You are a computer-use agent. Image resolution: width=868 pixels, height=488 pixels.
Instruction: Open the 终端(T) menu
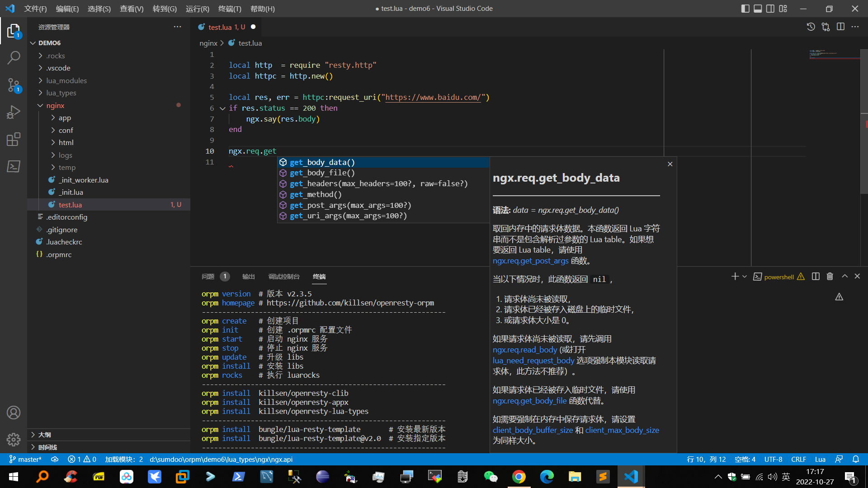(x=230, y=9)
